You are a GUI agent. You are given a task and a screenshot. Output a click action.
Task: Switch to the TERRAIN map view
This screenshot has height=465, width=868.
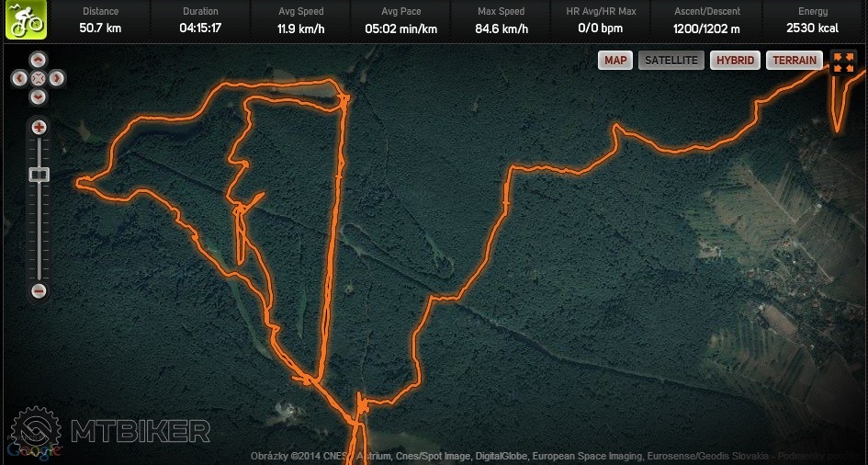click(795, 61)
